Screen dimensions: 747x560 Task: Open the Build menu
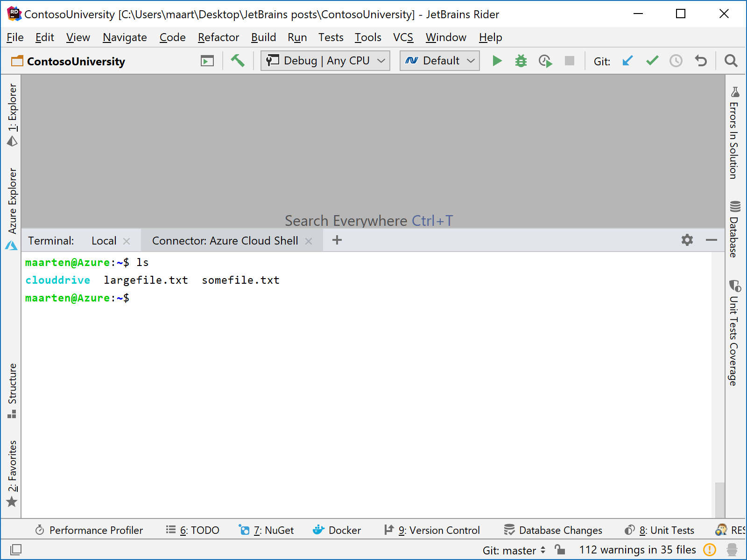click(x=264, y=37)
